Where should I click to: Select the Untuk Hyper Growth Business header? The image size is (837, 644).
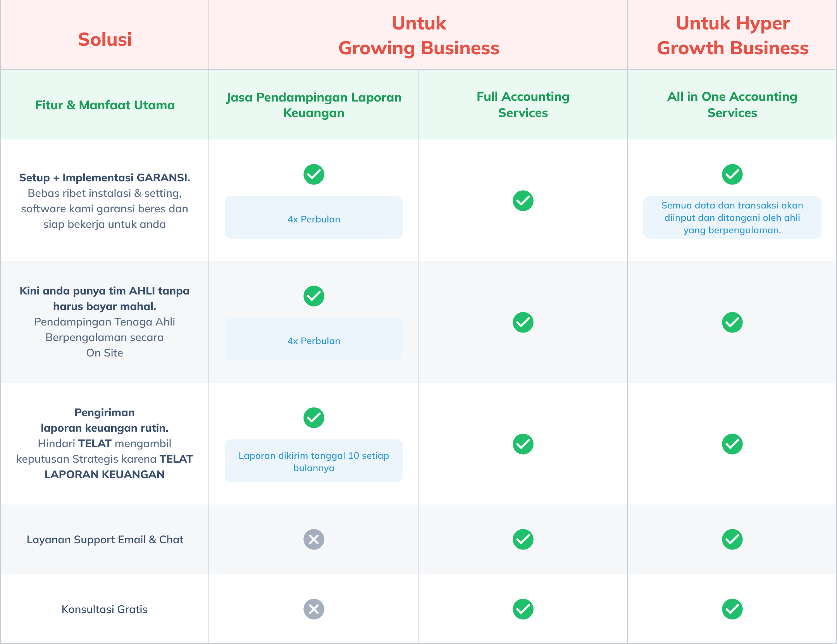click(x=732, y=36)
